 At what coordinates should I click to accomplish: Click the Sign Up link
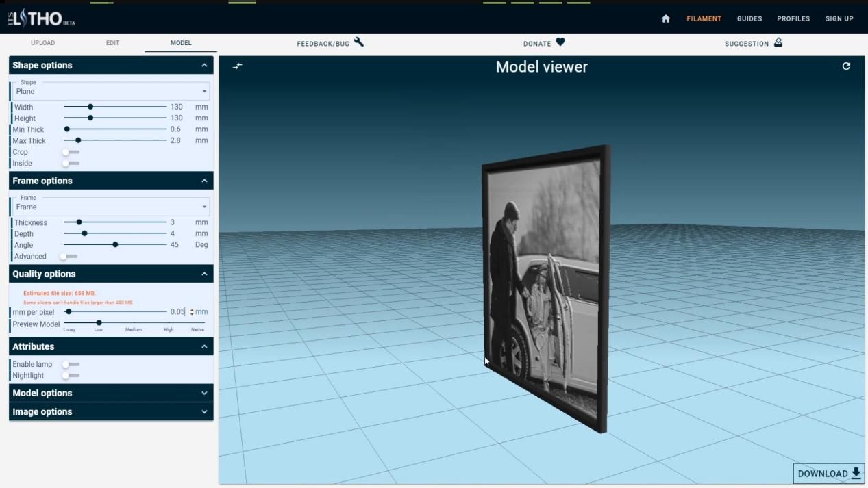tap(839, 18)
